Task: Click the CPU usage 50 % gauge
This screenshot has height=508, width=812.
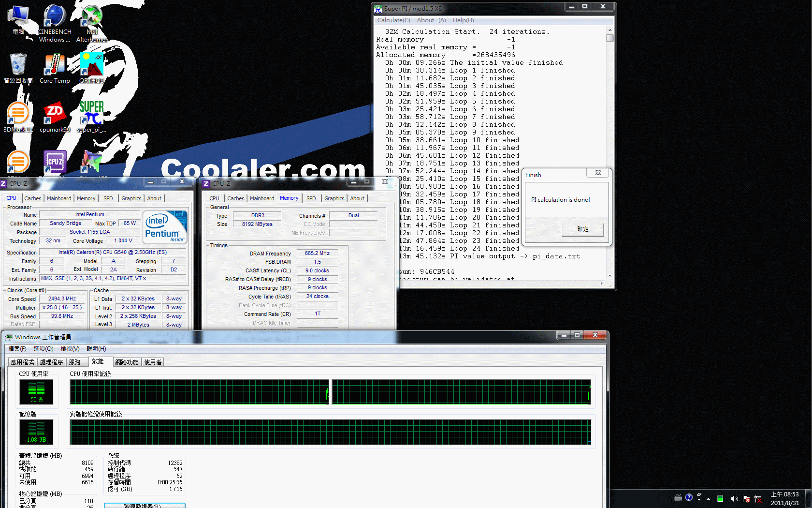Action: 36,391
